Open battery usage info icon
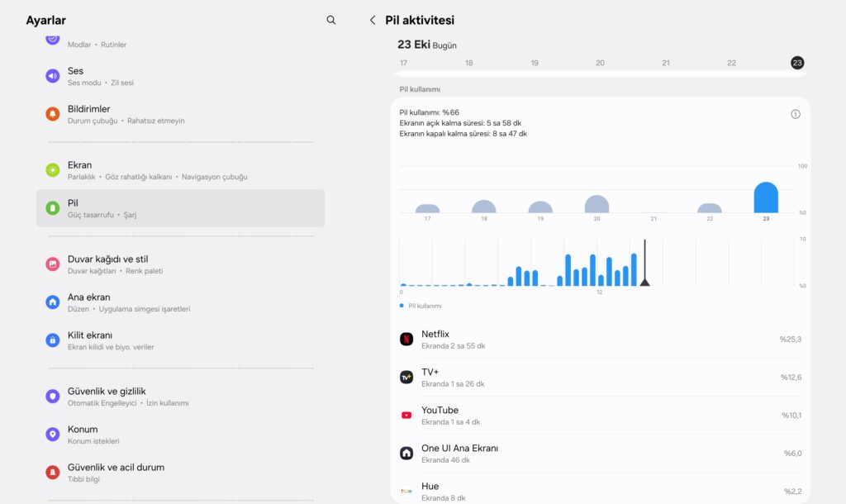Screen dimensions: 846x504 click(795, 114)
